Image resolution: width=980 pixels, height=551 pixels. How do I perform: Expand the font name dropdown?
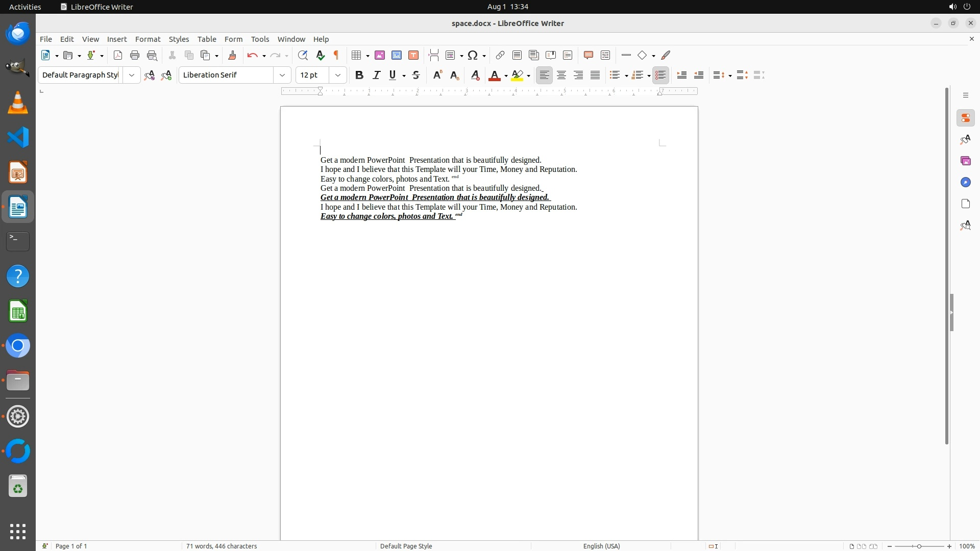(282, 76)
